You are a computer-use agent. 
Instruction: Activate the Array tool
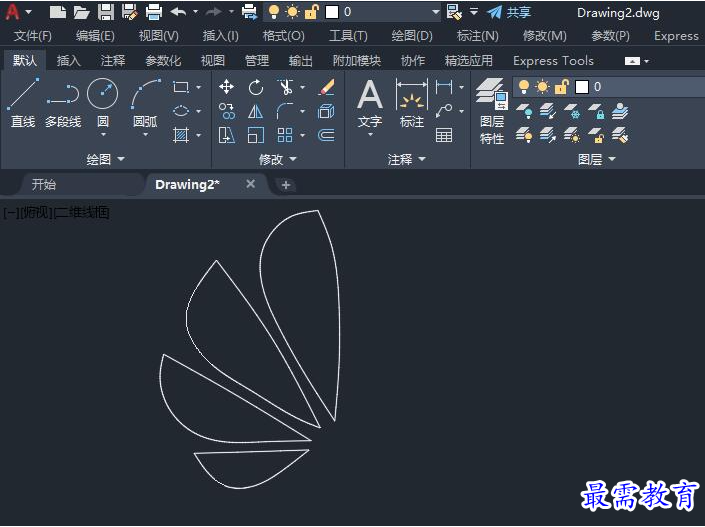[285, 135]
